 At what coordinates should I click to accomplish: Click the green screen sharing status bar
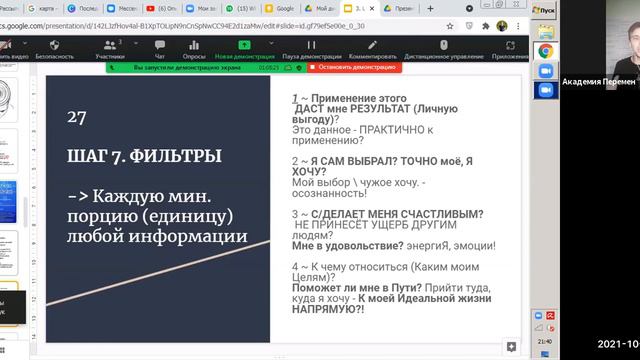[x=206, y=68]
